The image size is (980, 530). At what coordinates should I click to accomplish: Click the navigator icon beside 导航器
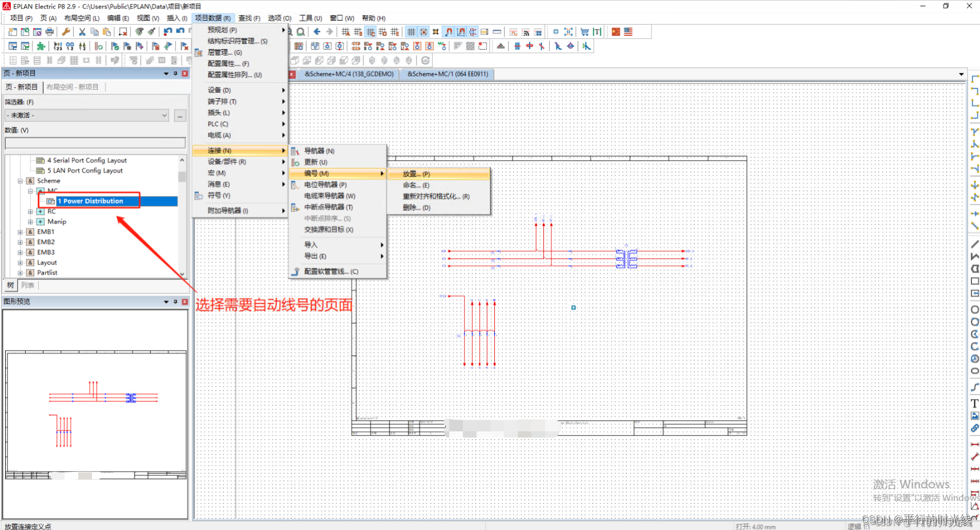click(295, 151)
